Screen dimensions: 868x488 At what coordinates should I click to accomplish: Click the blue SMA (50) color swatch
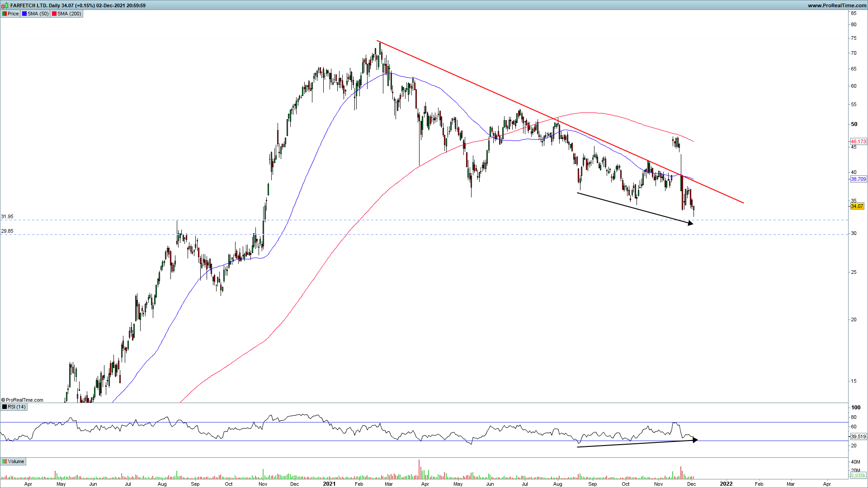point(24,14)
